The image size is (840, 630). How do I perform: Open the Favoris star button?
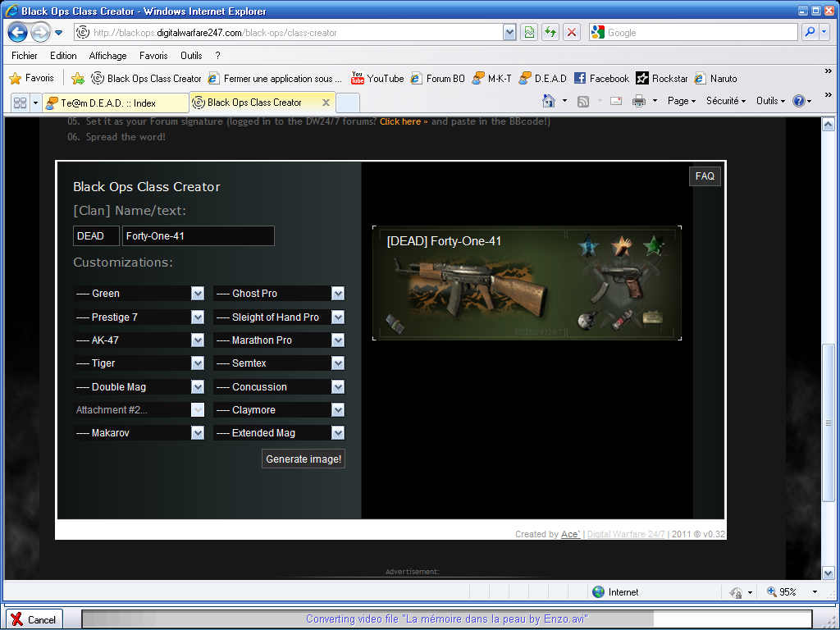(32, 78)
